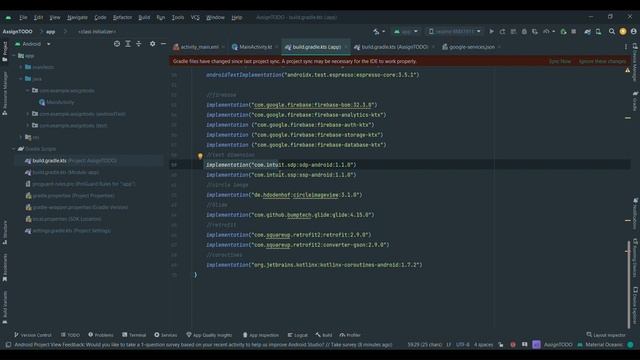This screenshot has height=360, width=640.
Task: Click the yellow lightbulb quick-fix icon
Action: pyautogui.click(x=200, y=156)
